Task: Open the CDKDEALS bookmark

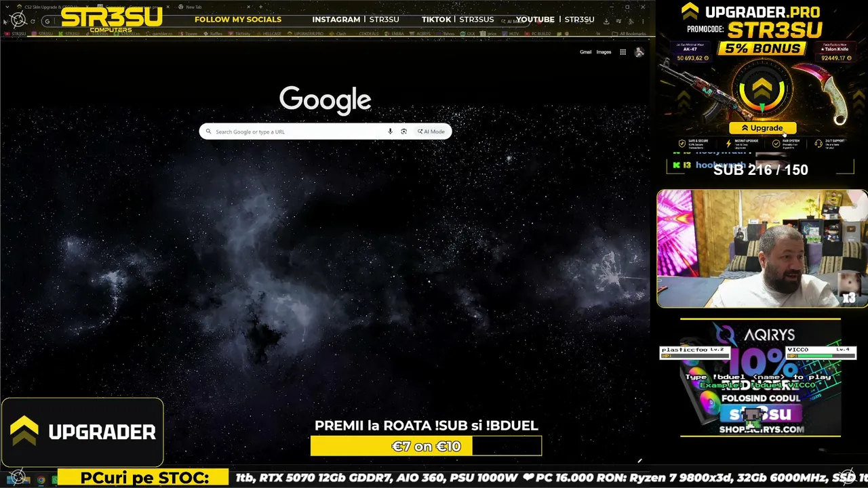Action: 369,33
